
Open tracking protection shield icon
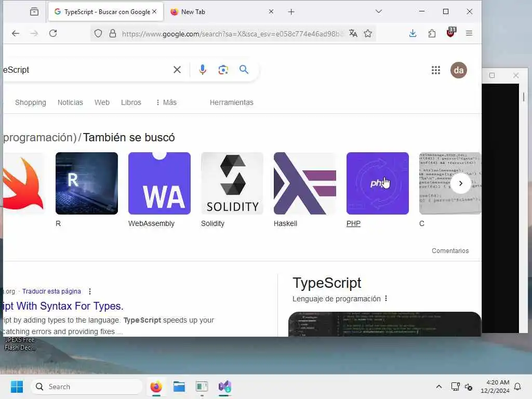pyautogui.click(x=98, y=34)
